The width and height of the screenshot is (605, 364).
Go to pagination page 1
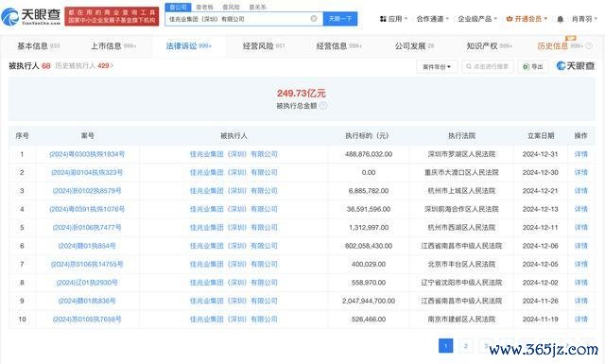[x=445, y=346]
